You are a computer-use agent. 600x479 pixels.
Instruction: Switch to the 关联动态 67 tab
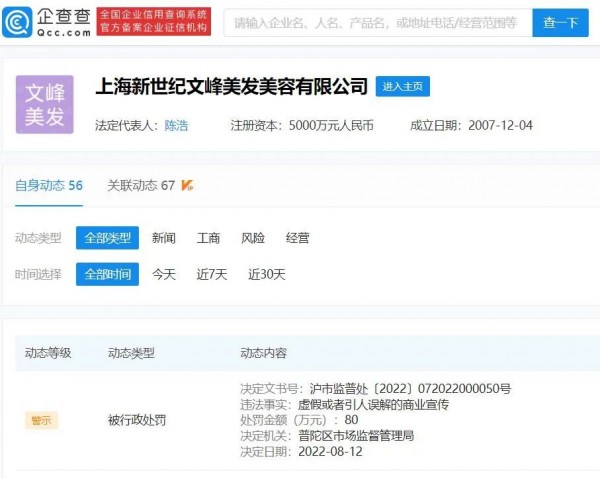click(x=141, y=186)
